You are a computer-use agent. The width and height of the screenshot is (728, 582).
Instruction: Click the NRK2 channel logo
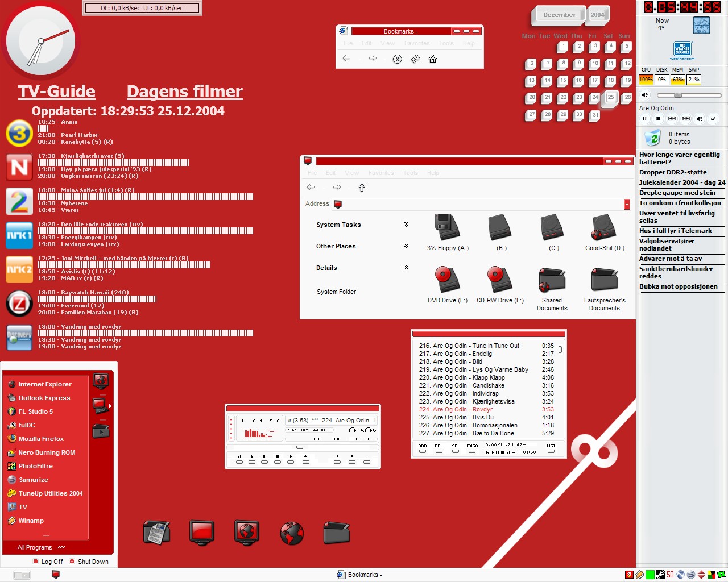19,270
